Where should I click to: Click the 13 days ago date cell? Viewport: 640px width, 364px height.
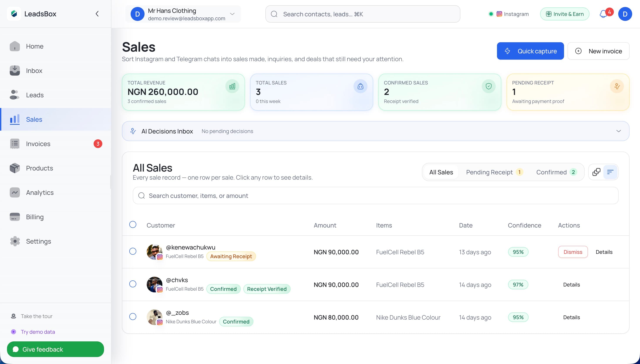(x=475, y=252)
